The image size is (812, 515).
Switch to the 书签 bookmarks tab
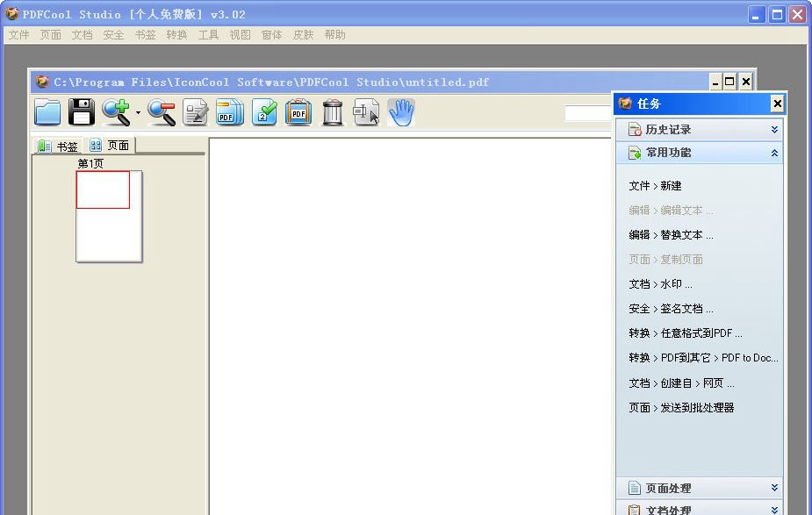click(x=58, y=147)
